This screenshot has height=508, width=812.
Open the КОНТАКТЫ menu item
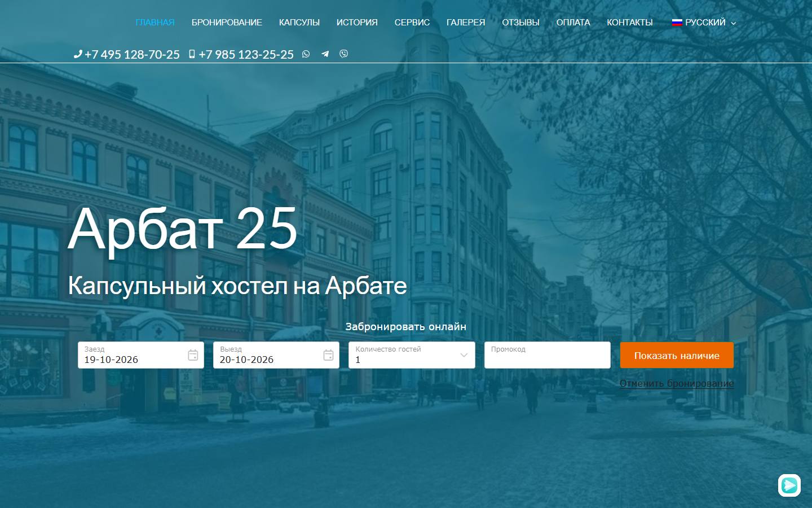630,23
